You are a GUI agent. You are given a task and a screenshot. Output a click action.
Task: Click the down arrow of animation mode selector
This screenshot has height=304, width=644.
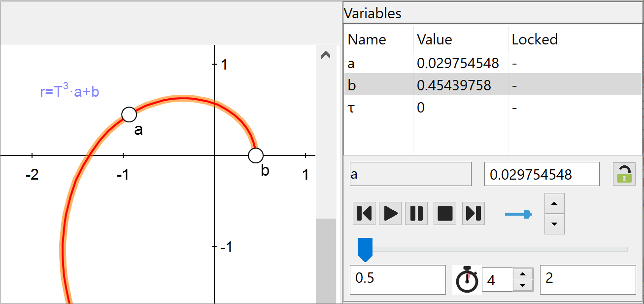coord(554,224)
